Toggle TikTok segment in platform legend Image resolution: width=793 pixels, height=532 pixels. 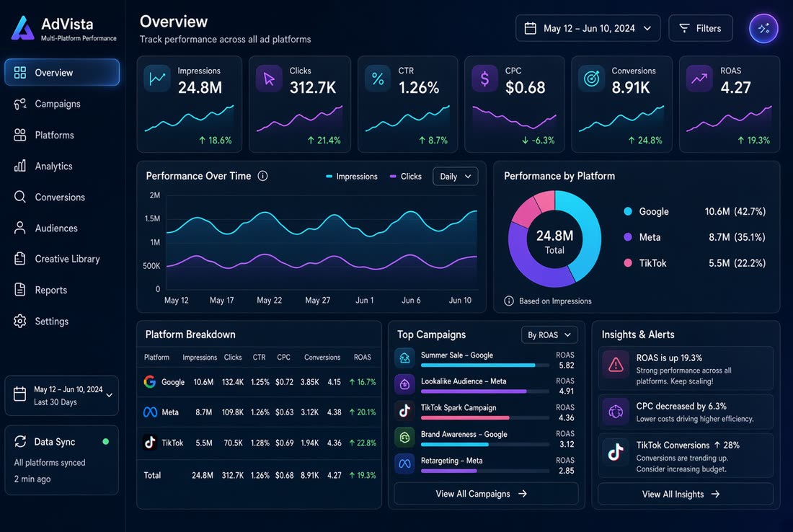click(x=644, y=263)
